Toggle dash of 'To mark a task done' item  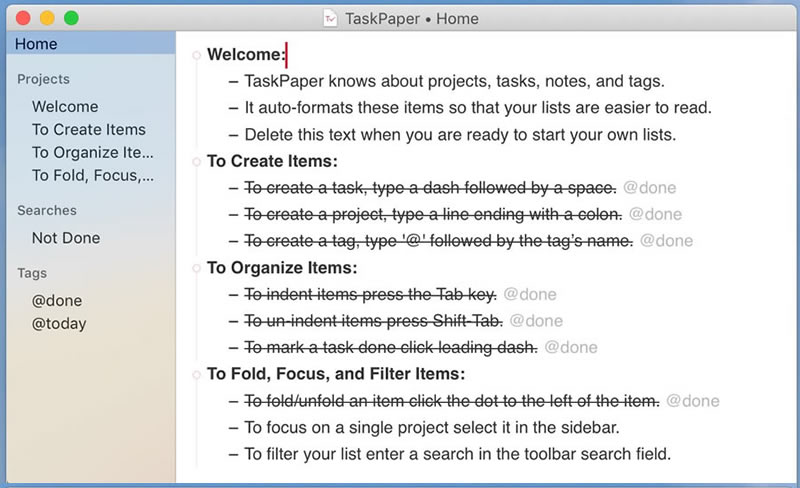[234, 348]
